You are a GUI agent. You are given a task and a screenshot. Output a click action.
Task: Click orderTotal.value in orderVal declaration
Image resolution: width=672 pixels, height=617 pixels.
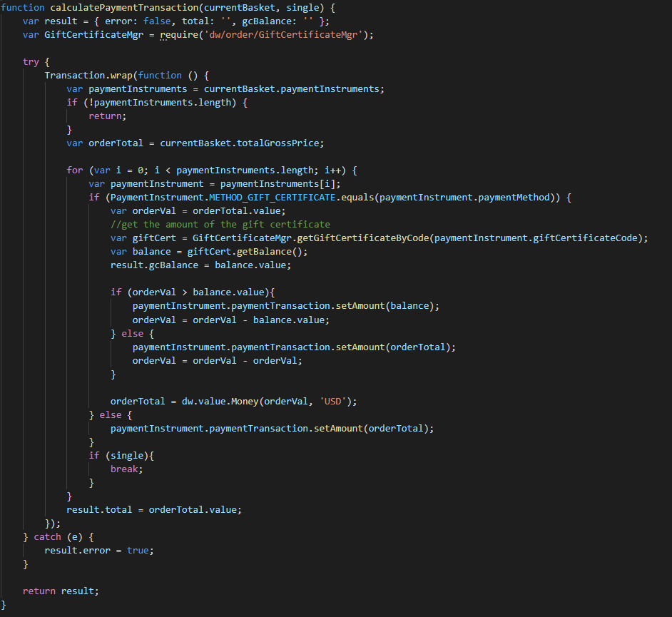coord(237,211)
